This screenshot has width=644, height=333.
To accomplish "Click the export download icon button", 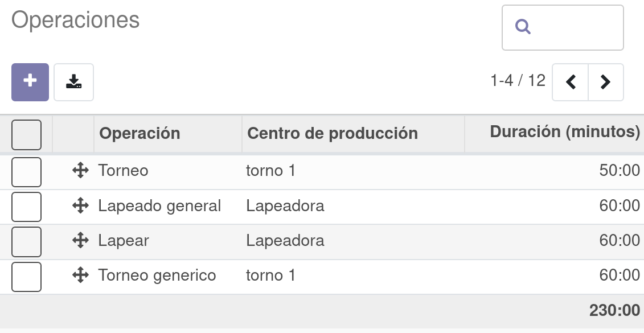I will [x=74, y=82].
